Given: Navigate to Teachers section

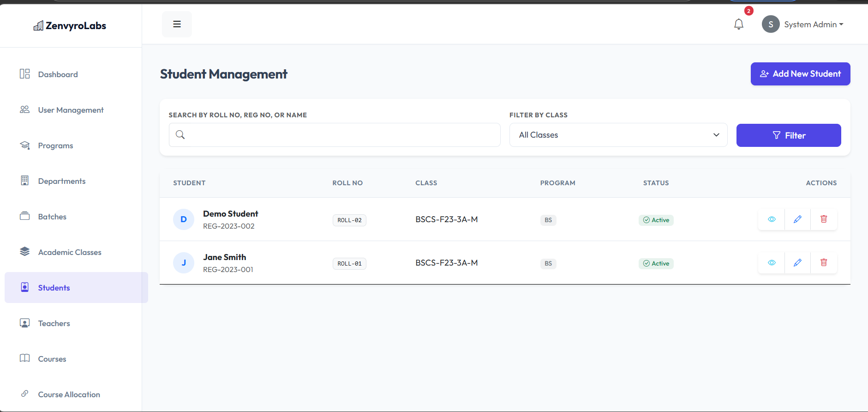Looking at the screenshot, I should pyautogui.click(x=54, y=323).
